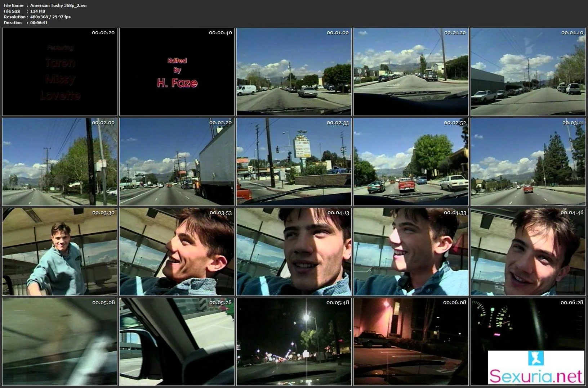
Task: Click the intersection sign frame at 00:02:33
Action: tap(294, 162)
